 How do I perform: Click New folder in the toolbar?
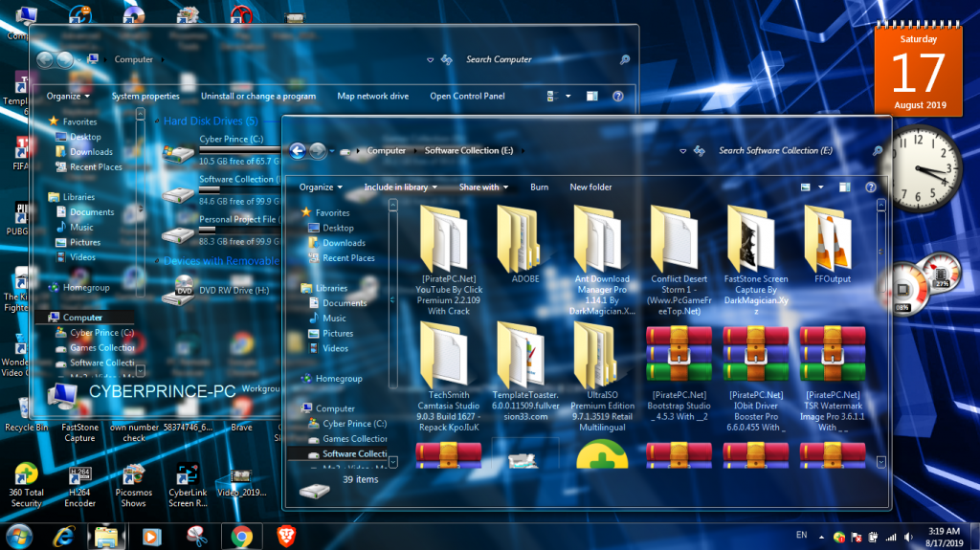tap(590, 187)
